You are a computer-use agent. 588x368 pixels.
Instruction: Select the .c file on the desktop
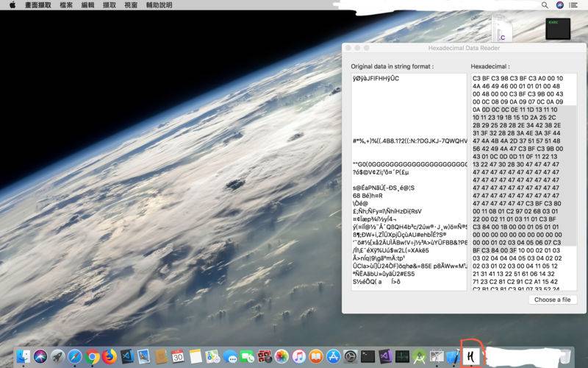501,29
